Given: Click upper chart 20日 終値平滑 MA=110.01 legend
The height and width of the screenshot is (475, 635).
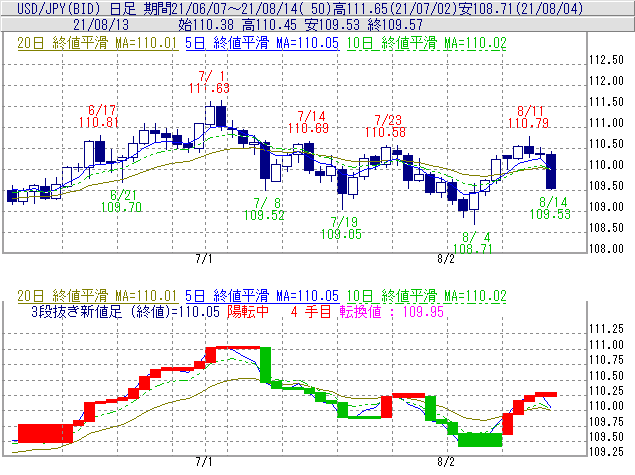Looking at the screenshot, I should tap(97, 43).
